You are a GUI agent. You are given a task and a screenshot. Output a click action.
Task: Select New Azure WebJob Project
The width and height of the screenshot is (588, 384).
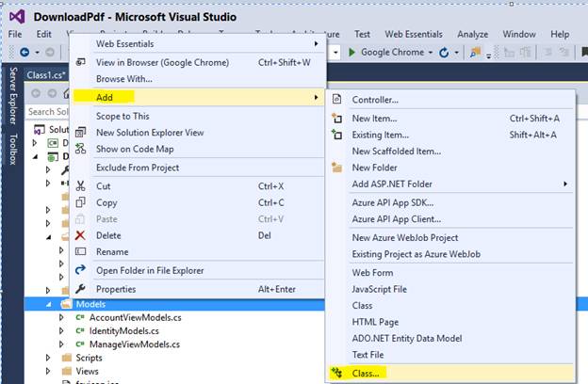pyautogui.click(x=405, y=237)
